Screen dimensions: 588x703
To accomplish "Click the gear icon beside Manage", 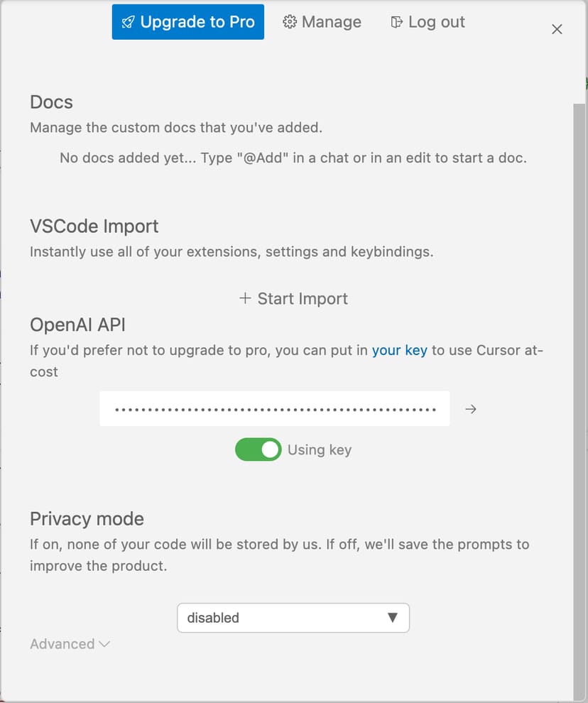I will (289, 22).
